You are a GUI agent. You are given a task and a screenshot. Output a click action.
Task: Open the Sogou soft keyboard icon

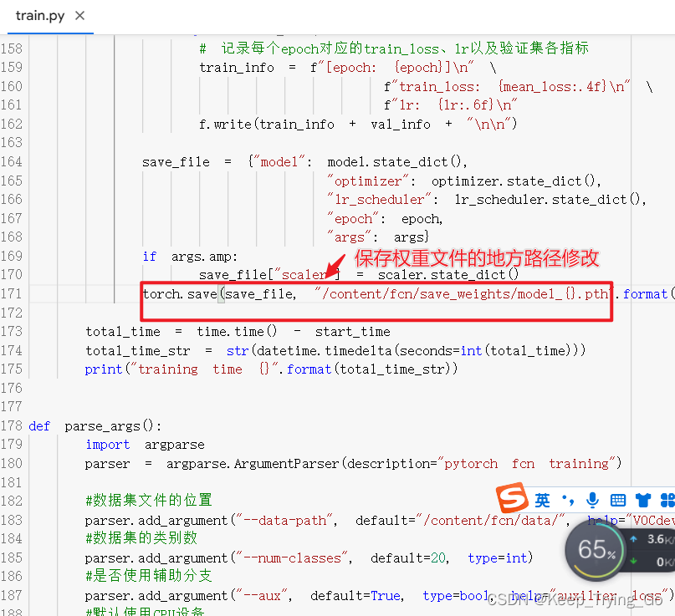click(x=618, y=501)
